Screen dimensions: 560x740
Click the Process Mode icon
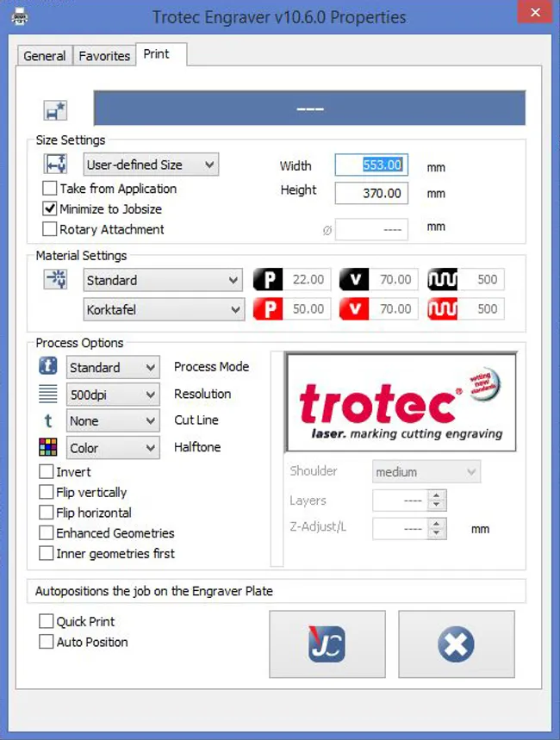pos(48,366)
